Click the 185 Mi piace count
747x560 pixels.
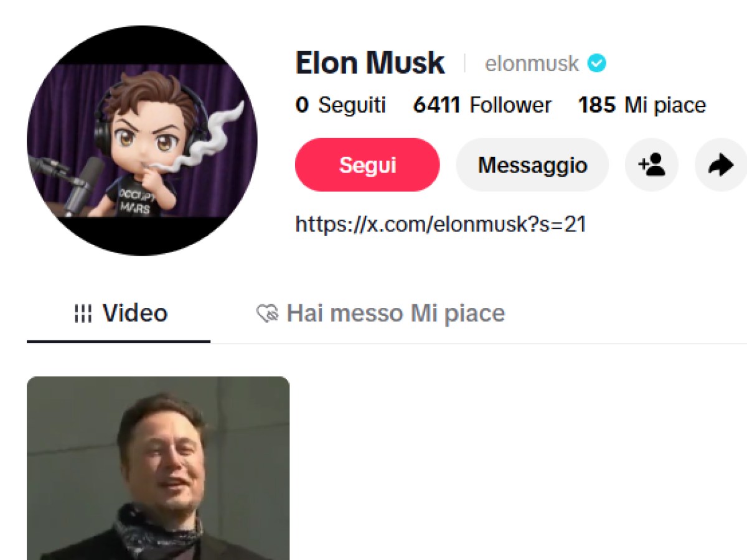(641, 105)
